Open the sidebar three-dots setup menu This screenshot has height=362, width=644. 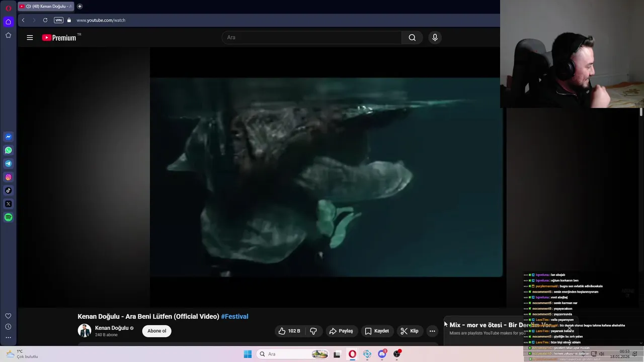(8, 338)
